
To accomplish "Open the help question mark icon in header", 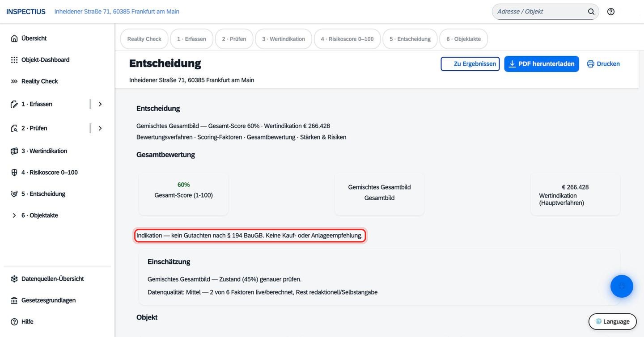I will [x=611, y=12].
